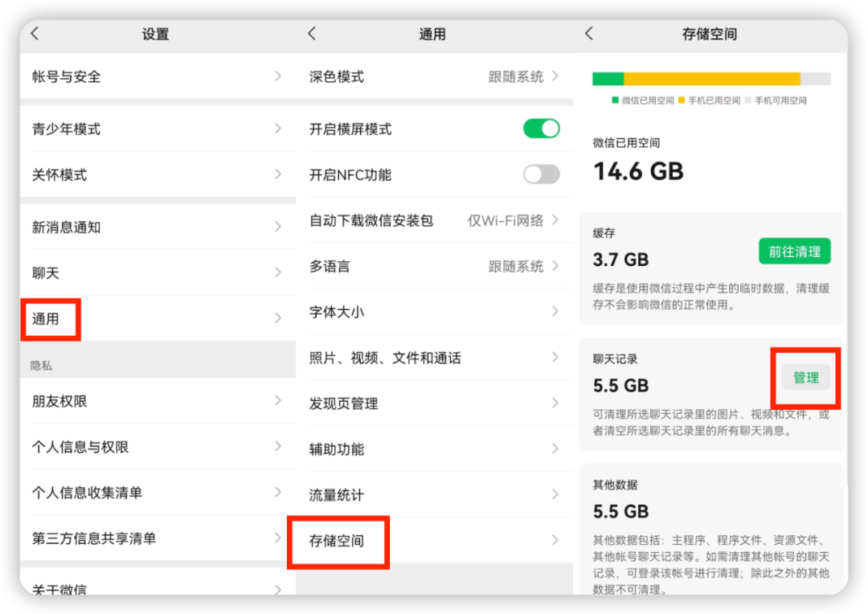Tap chevron beside 字体大小
The image size is (868, 614).
click(x=555, y=312)
